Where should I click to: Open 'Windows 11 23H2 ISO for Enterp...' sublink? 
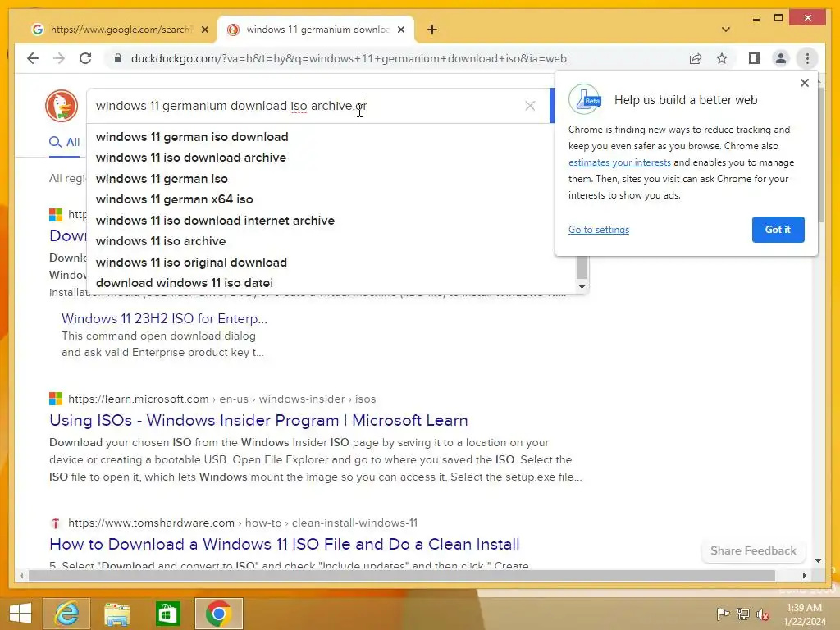(x=164, y=319)
